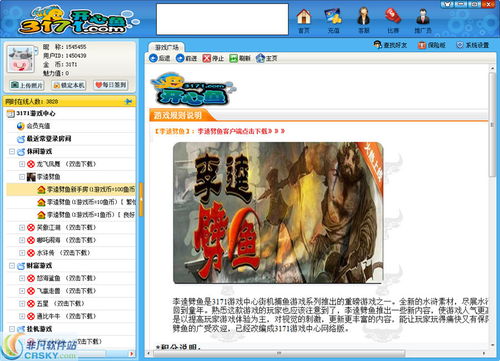Click the 后退 back arrow button

click(x=160, y=58)
